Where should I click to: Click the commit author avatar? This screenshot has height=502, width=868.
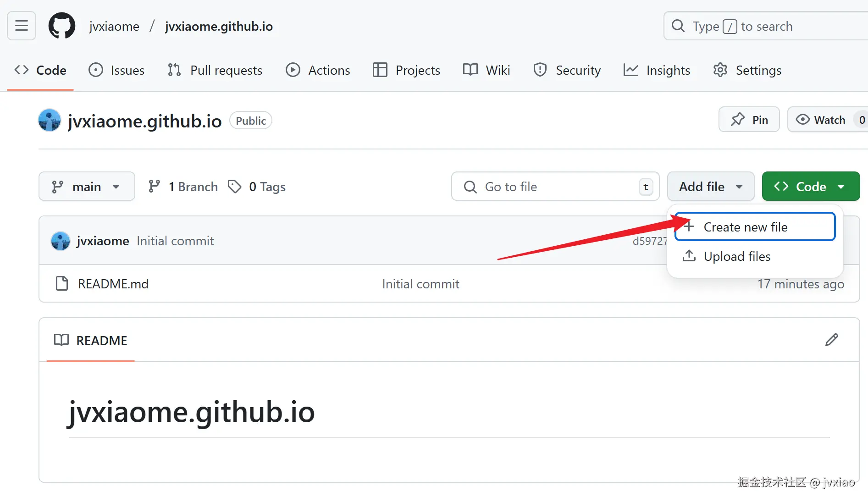[x=61, y=241]
